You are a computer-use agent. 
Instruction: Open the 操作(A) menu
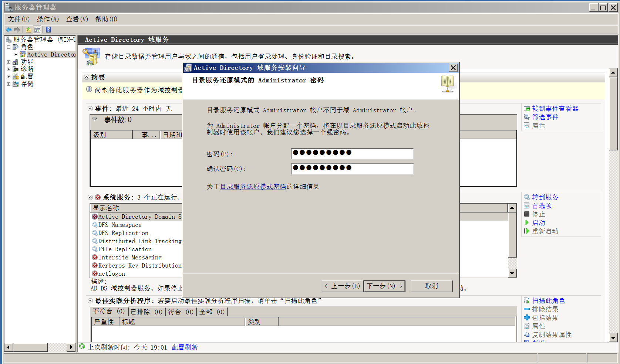[48, 19]
